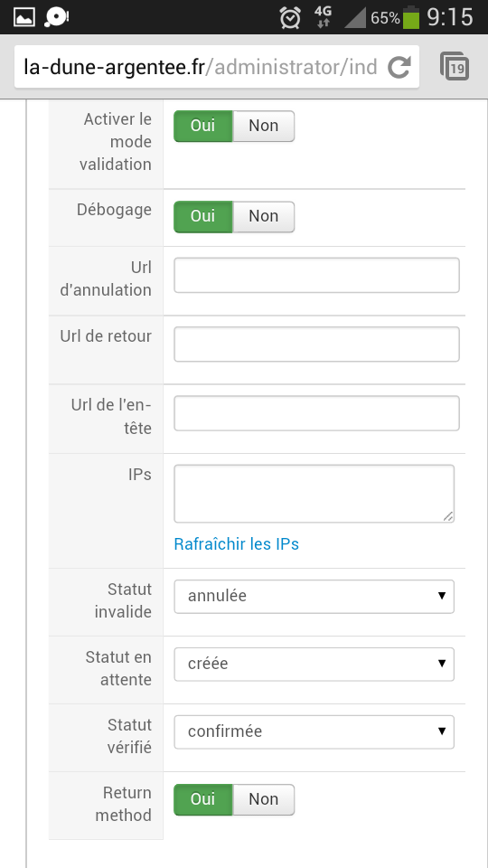This screenshot has width=488, height=868.
Task: Set Return method to Non
Action: pyautogui.click(x=263, y=799)
